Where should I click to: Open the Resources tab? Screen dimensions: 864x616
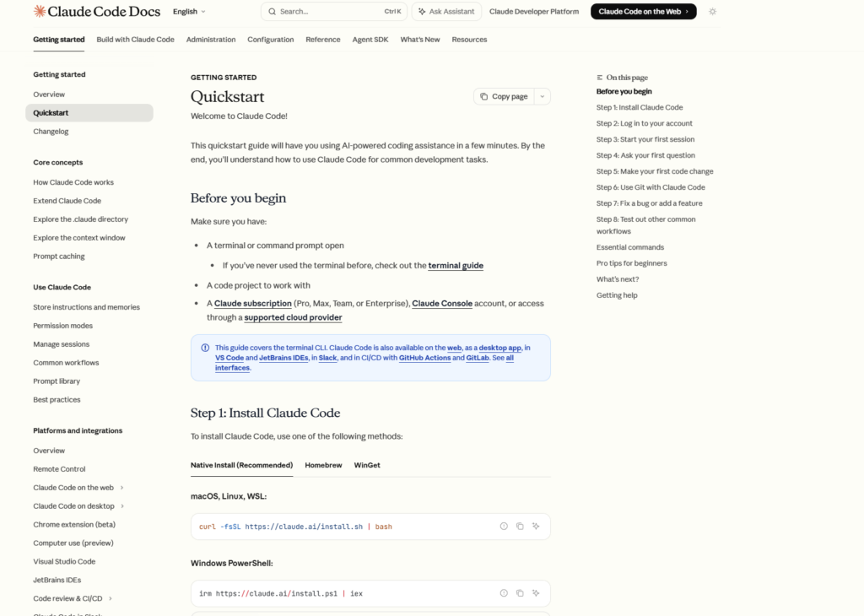[469, 40]
